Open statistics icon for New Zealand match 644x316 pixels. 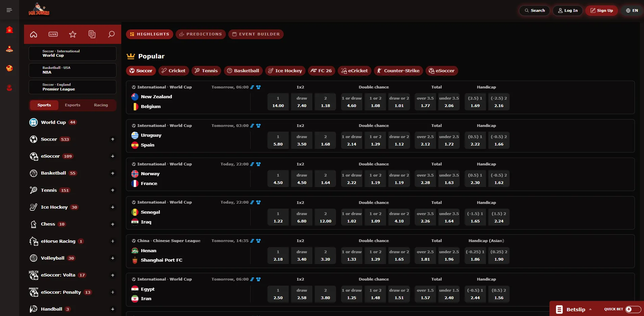tap(252, 87)
